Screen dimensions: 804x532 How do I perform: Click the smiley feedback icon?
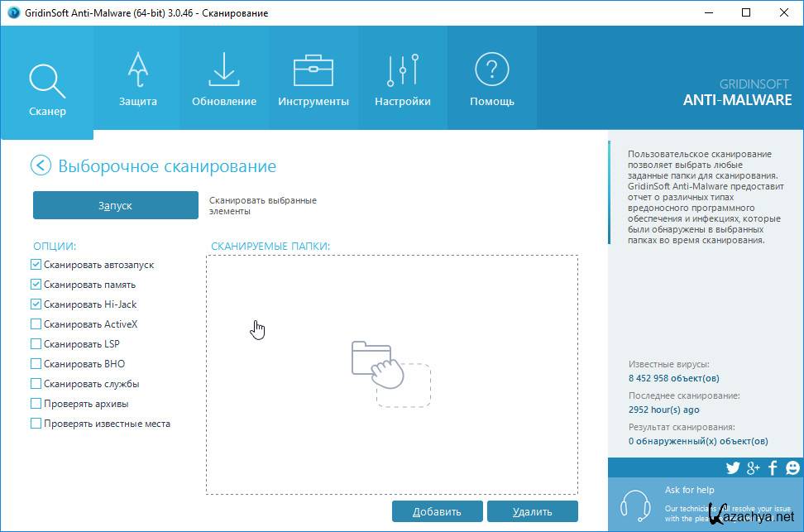pyautogui.click(x=792, y=468)
